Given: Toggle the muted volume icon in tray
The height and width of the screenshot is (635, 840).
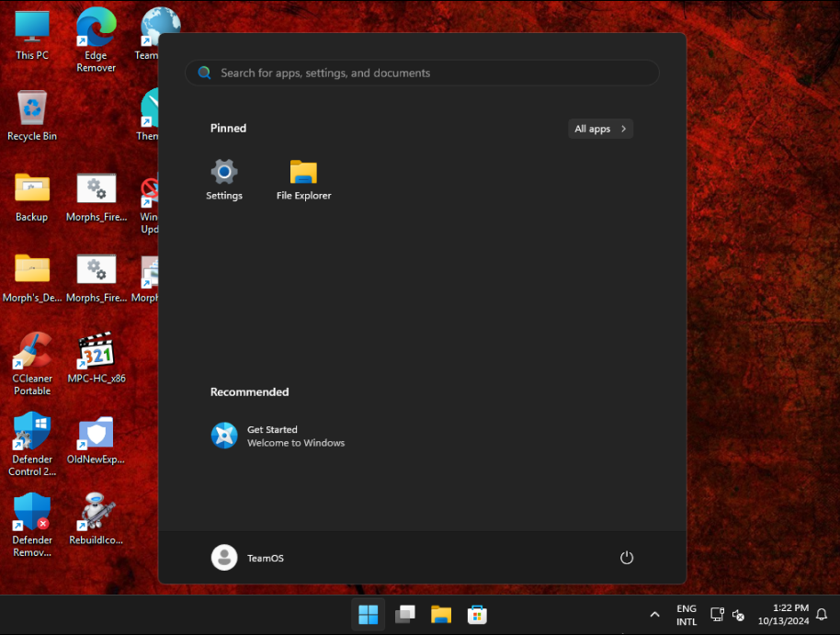Looking at the screenshot, I should (x=738, y=615).
